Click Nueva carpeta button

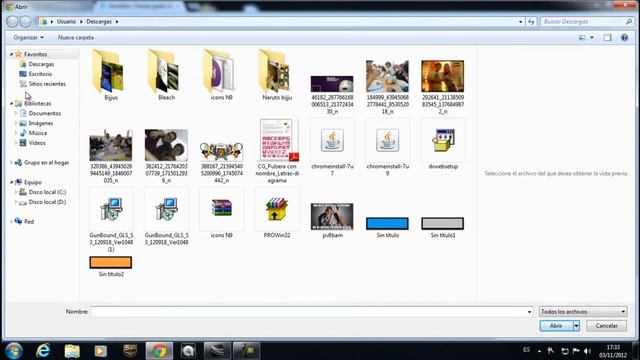click(x=76, y=38)
